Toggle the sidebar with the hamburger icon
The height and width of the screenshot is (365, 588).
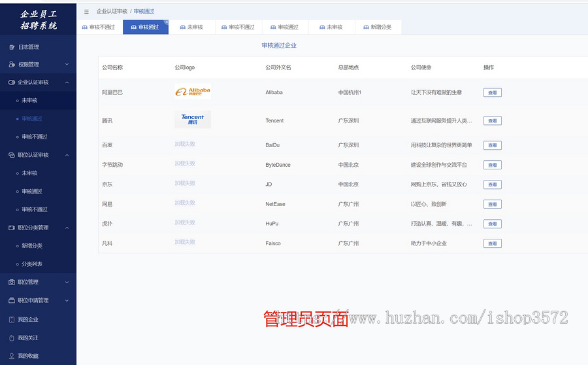point(86,12)
